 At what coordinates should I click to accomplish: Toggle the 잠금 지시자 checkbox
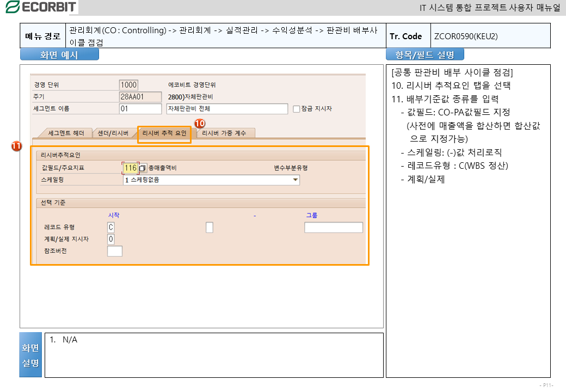(x=297, y=109)
